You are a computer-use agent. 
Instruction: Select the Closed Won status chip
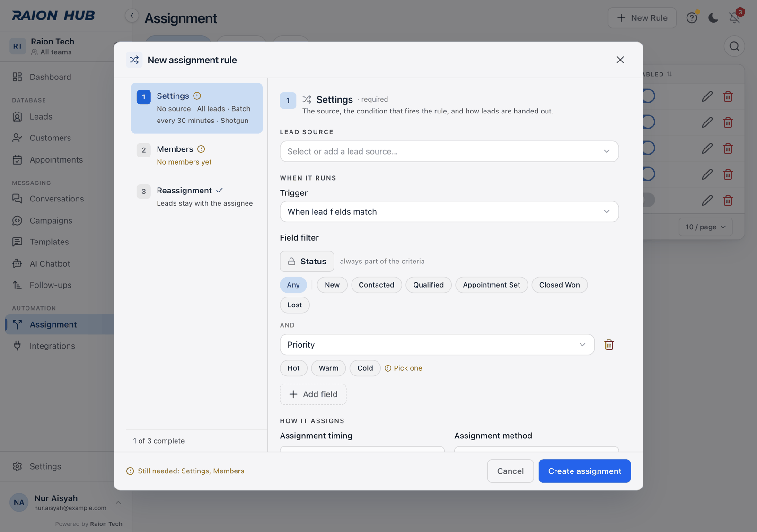point(560,285)
